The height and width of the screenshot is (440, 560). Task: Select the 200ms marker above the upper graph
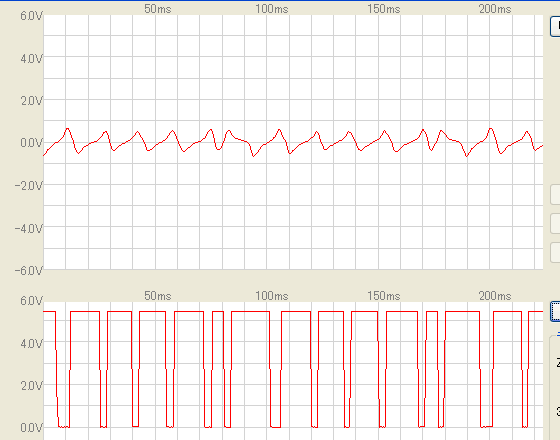pos(495,9)
